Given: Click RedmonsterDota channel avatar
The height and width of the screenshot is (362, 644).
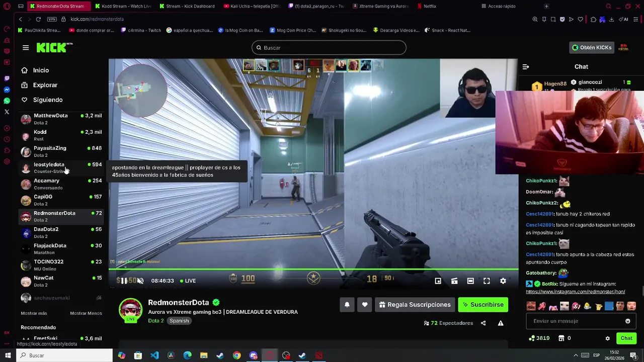Looking at the screenshot, I should (x=130, y=310).
